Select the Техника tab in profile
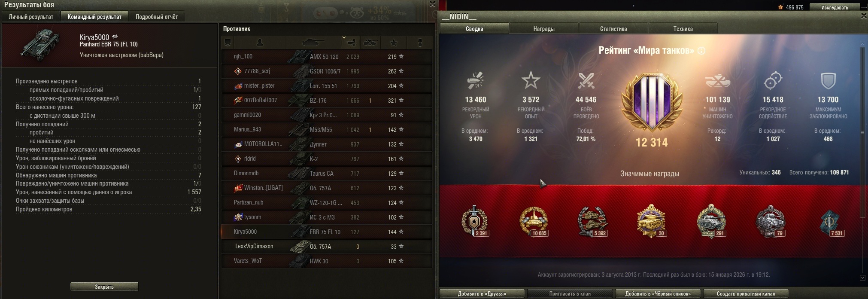Viewport: 868px width, 299px height. (x=683, y=29)
